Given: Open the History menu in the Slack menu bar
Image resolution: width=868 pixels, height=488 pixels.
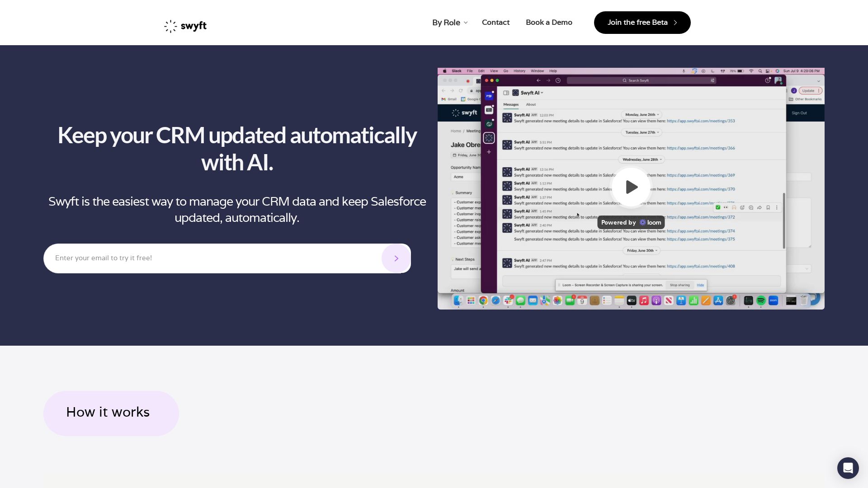Looking at the screenshot, I should click(x=519, y=71).
